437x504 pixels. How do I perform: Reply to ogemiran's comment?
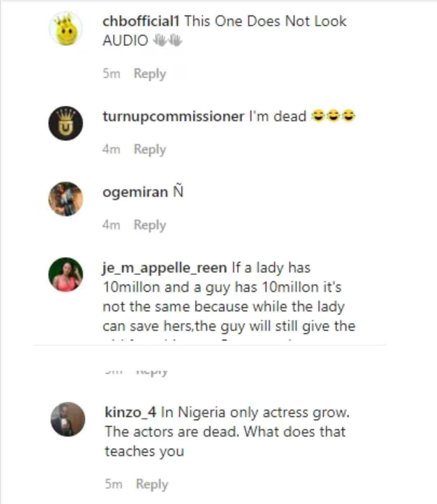point(150,225)
